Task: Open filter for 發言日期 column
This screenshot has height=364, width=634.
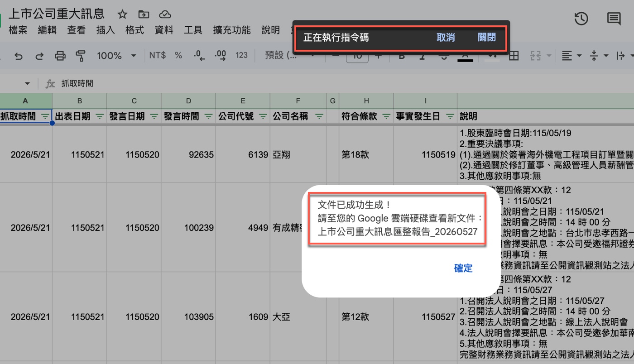Action: click(154, 117)
